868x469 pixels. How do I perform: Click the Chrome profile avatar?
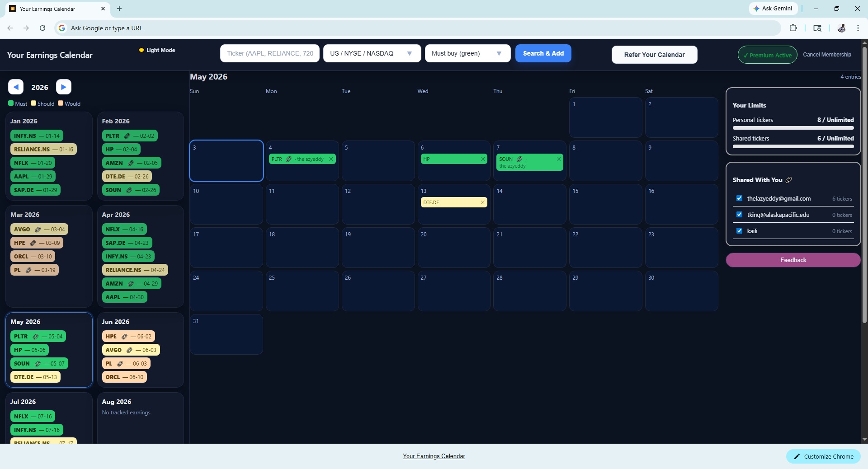click(x=841, y=28)
